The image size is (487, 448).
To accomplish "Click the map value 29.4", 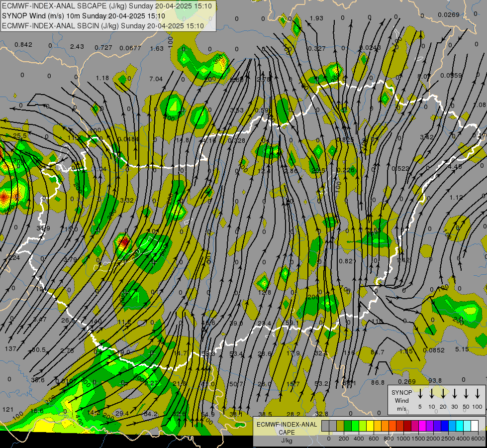I will pos(122,414).
